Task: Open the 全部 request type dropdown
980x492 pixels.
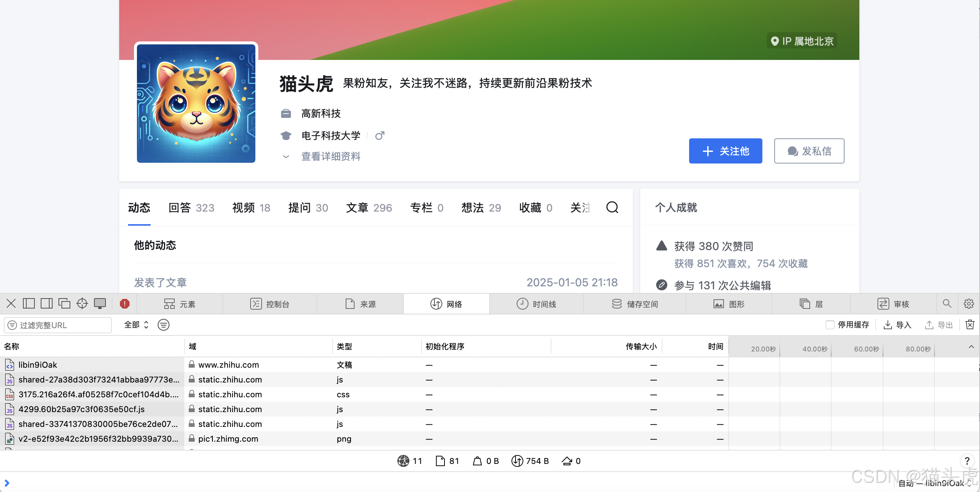Action: click(x=136, y=325)
